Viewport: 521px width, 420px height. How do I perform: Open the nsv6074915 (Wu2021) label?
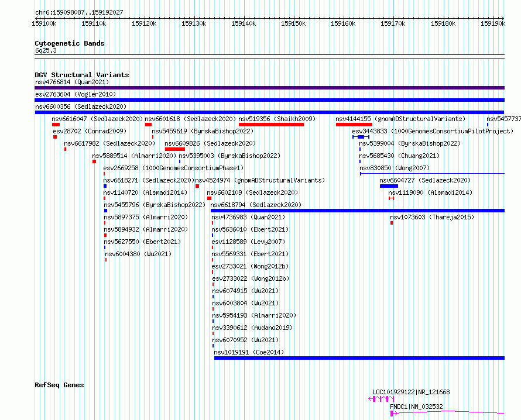(245, 291)
